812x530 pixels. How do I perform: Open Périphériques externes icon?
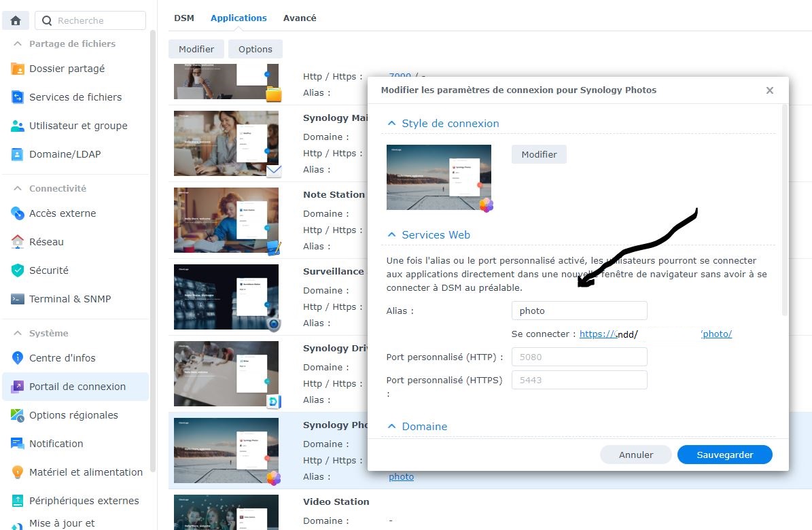[x=18, y=500]
